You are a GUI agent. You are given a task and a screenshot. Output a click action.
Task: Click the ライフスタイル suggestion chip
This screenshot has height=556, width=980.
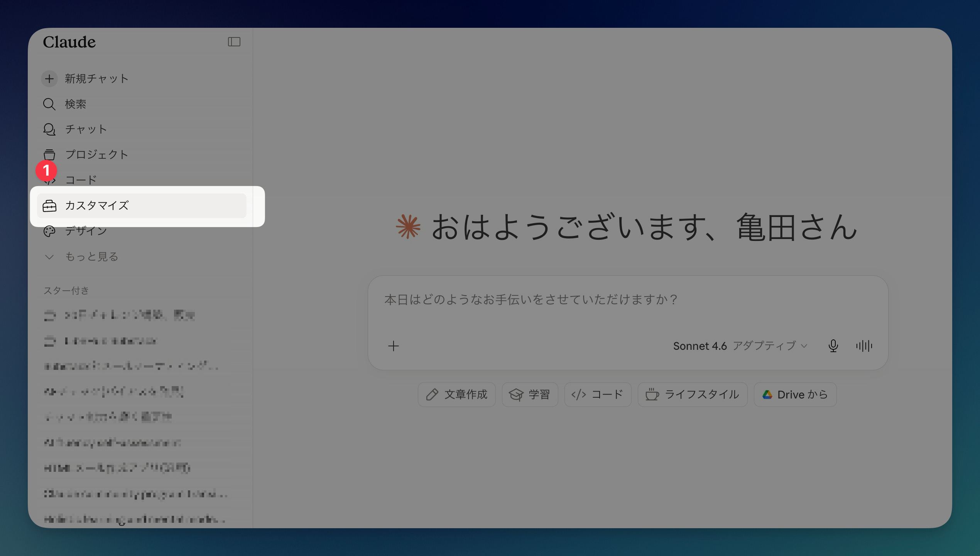click(693, 395)
